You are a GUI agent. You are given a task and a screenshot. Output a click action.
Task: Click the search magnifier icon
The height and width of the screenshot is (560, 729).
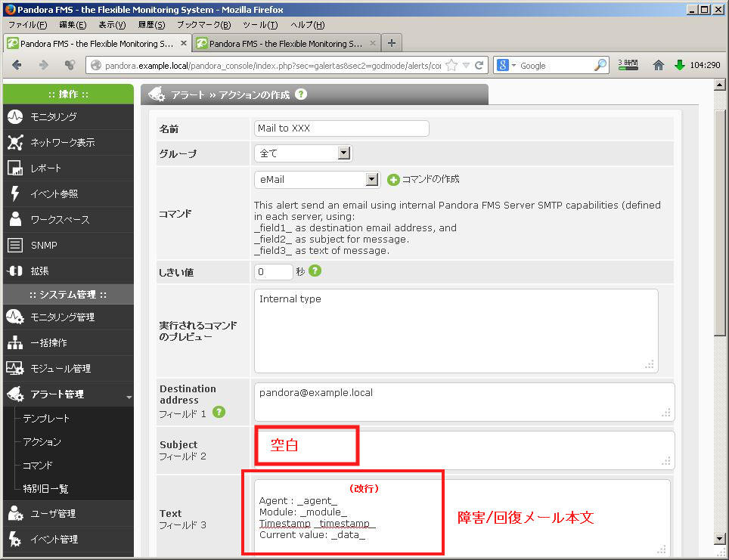[x=600, y=65]
